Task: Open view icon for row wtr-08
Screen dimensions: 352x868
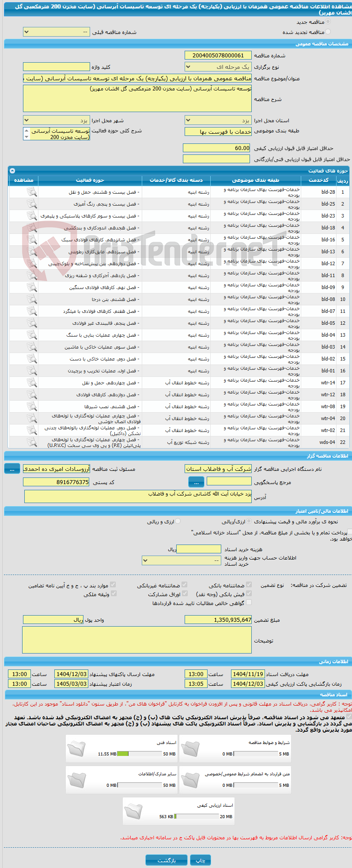Action: pos(32,406)
